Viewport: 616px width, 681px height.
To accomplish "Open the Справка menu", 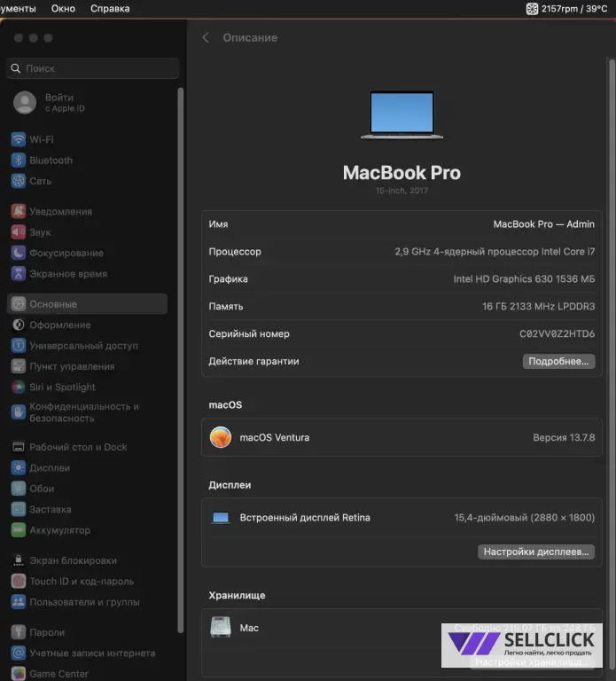I will tap(110, 9).
